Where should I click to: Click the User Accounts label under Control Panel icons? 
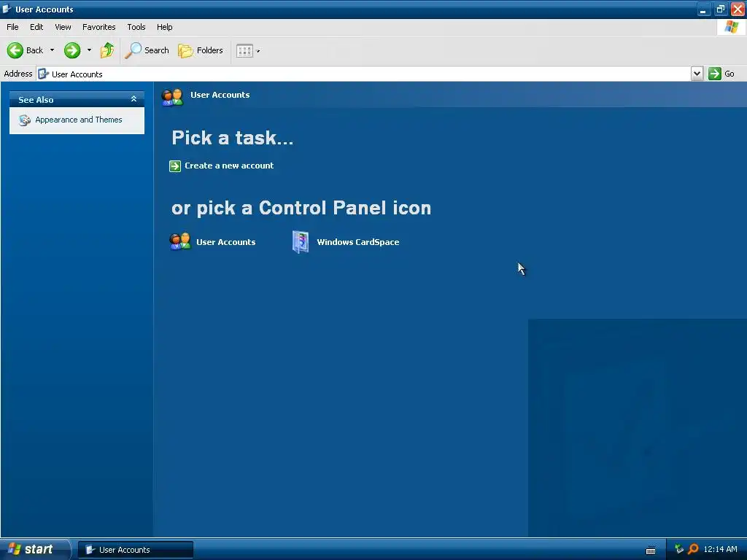[x=226, y=242]
